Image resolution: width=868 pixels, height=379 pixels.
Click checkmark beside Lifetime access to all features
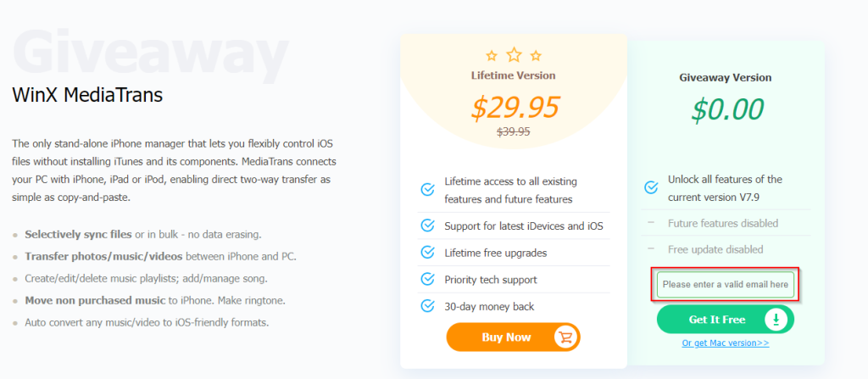pyautogui.click(x=427, y=190)
